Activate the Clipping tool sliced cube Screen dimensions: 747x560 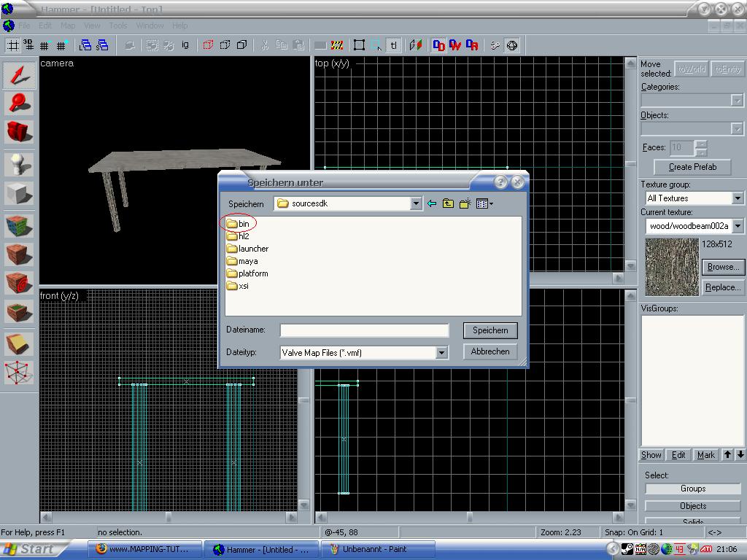tap(19, 344)
